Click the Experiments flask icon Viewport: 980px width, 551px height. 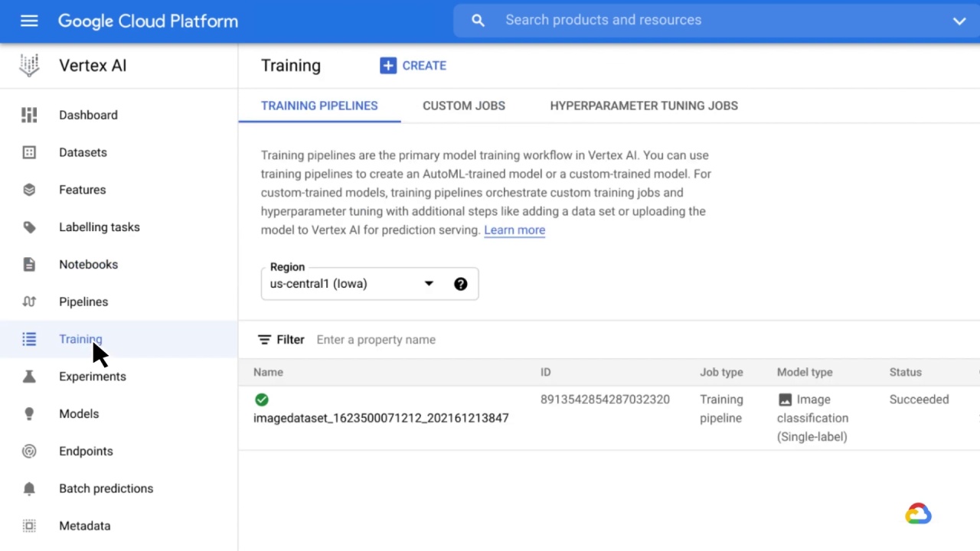pyautogui.click(x=29, y=377)
